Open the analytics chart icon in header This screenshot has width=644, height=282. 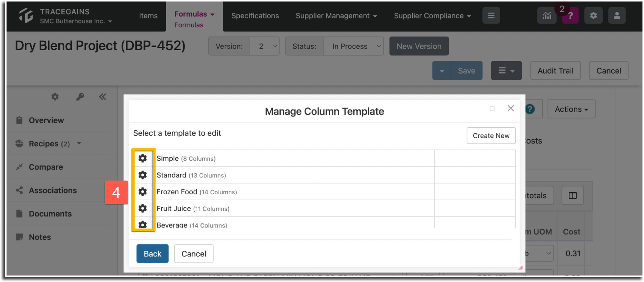click(x=547, y=16)
